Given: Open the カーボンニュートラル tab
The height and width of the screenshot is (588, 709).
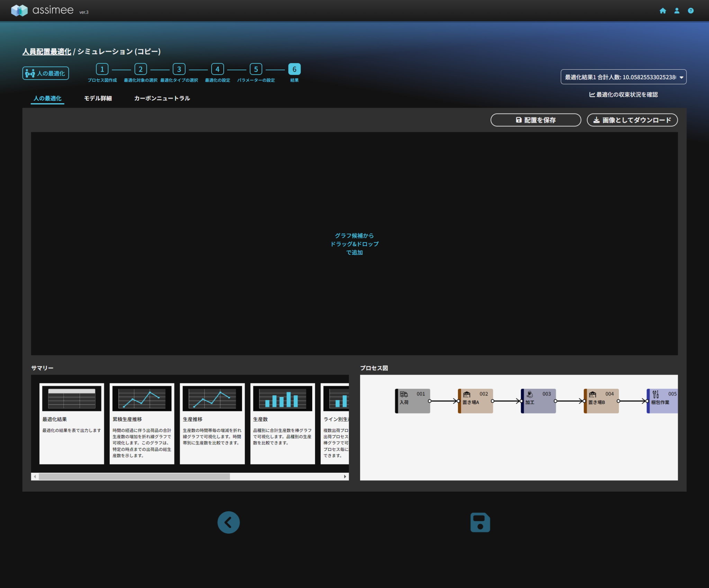Looking at the screenshot, I should coord(162,98).
